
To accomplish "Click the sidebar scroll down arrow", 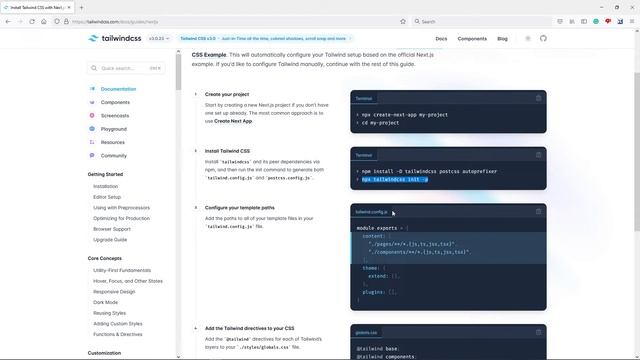I will [178, 357].
